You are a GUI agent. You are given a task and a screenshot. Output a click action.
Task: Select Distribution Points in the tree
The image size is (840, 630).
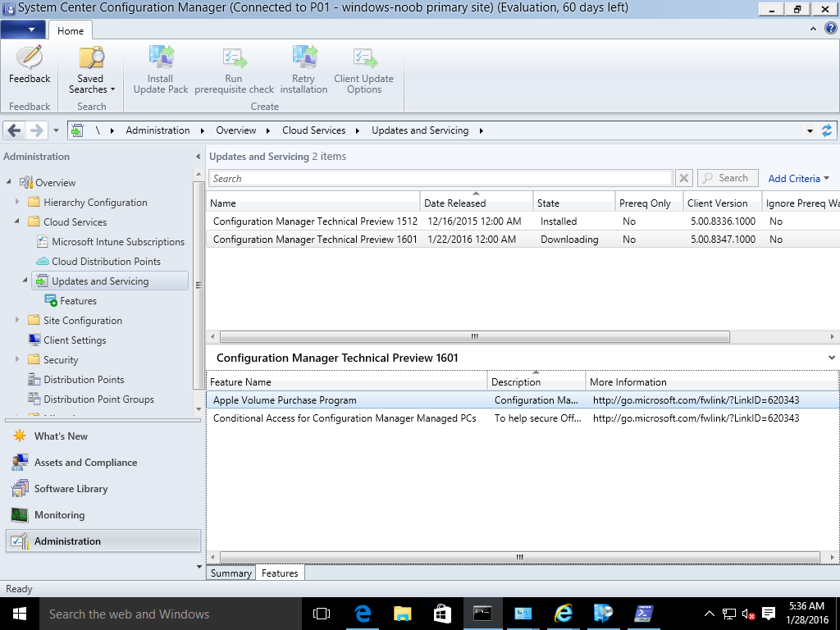coord(84,380)
